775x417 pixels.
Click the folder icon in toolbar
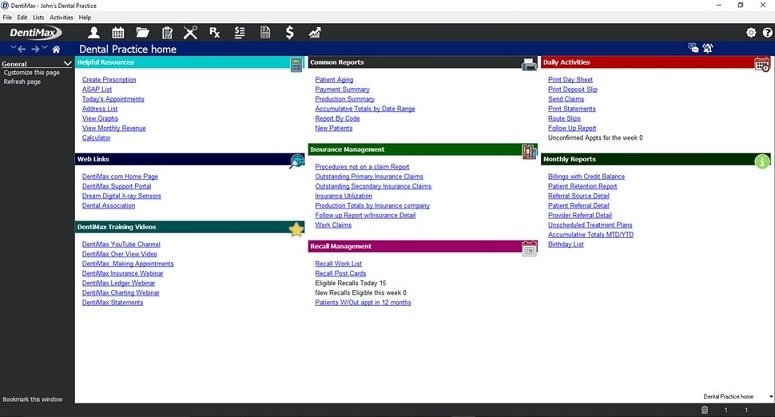click(142, 33)
